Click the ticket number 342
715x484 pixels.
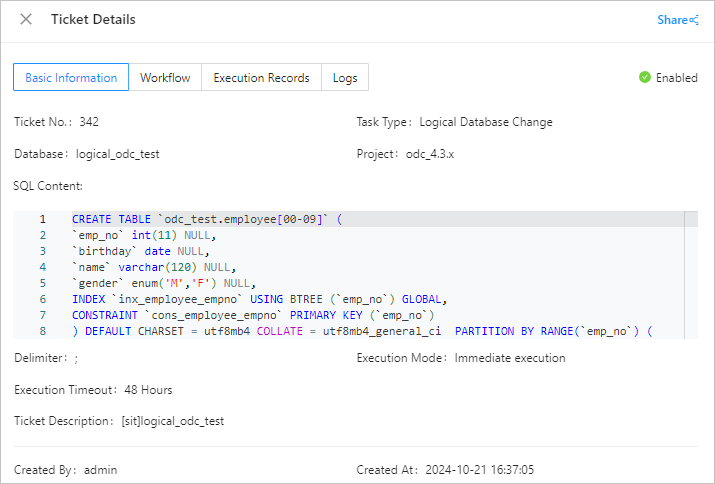click(89, 122)
